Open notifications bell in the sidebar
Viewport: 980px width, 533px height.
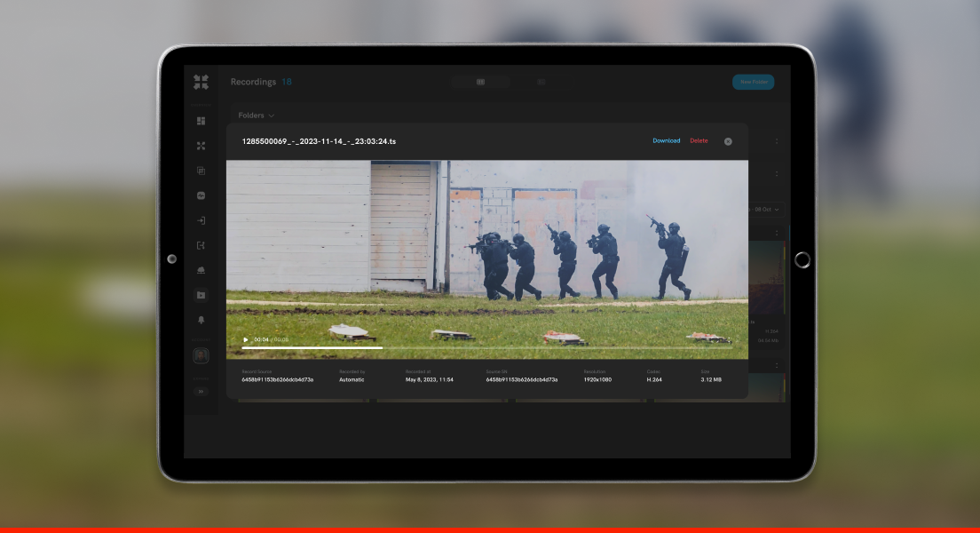click(201, 320)
